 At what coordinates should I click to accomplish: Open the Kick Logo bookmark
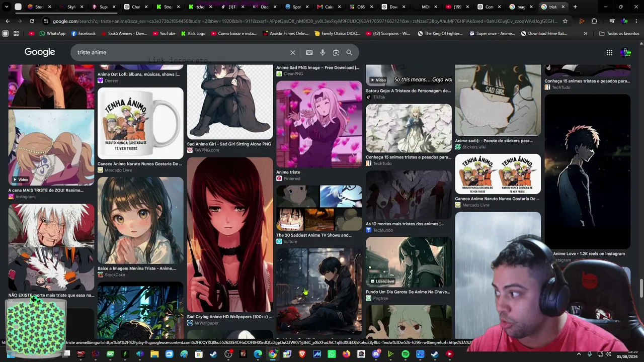(x=193, y=34)
